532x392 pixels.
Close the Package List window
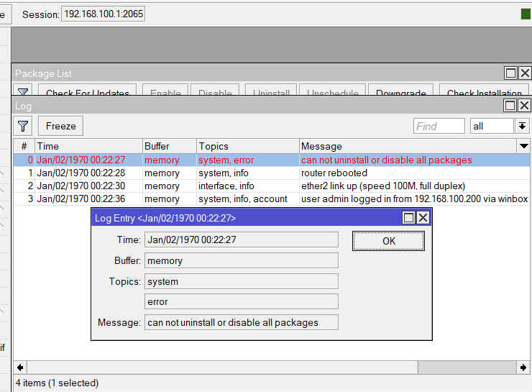[x=525, y=73]
